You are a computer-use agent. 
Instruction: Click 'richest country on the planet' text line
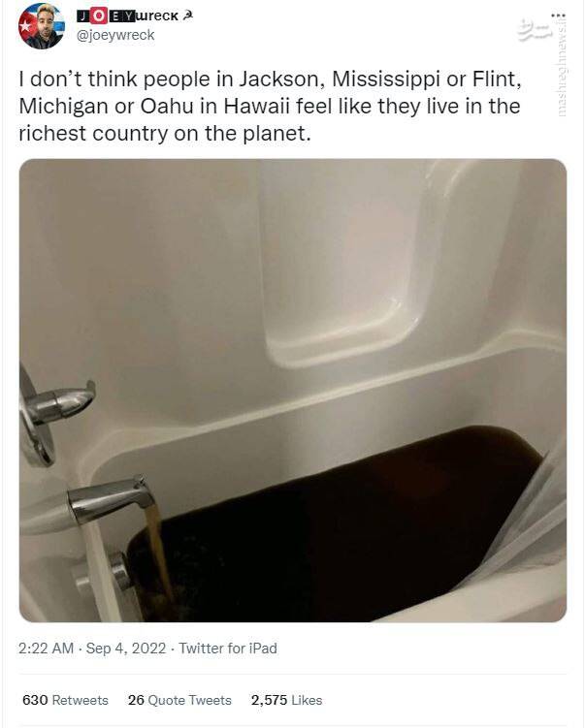tap(165, 134)
